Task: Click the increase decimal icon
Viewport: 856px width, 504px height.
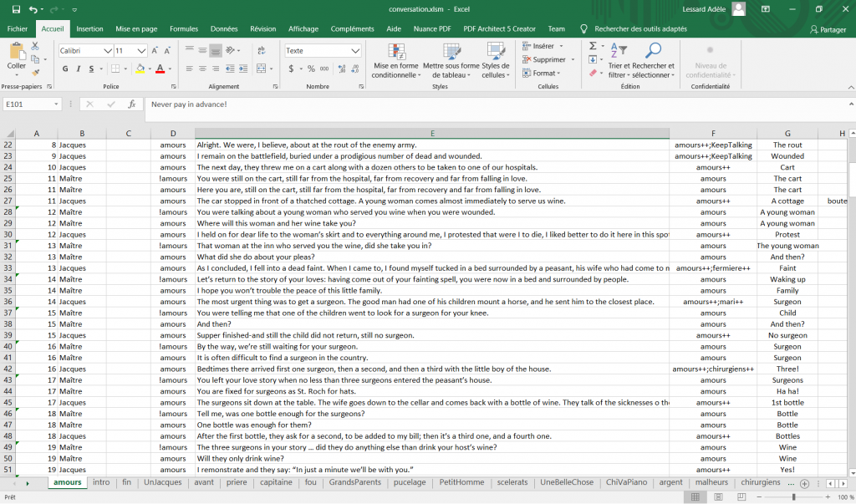Action: click(342, 69)
